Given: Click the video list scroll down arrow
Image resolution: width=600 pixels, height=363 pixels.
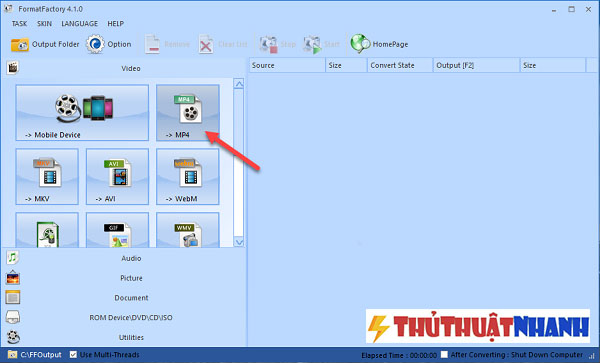Looking at the screenshot, I should 239,242.
